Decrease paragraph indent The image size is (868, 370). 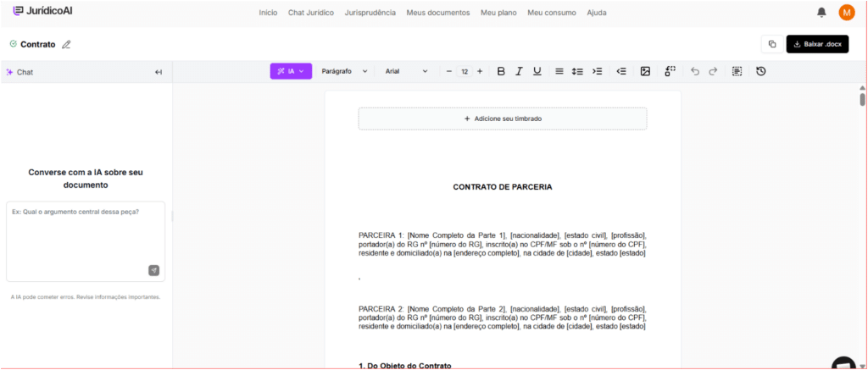(621, 71)
